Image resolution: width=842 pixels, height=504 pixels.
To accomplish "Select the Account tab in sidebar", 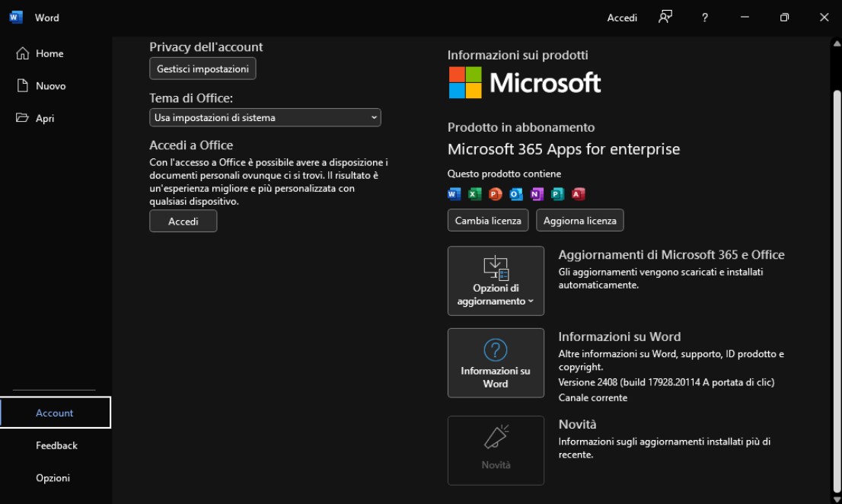I will click(x=56, y=413).
